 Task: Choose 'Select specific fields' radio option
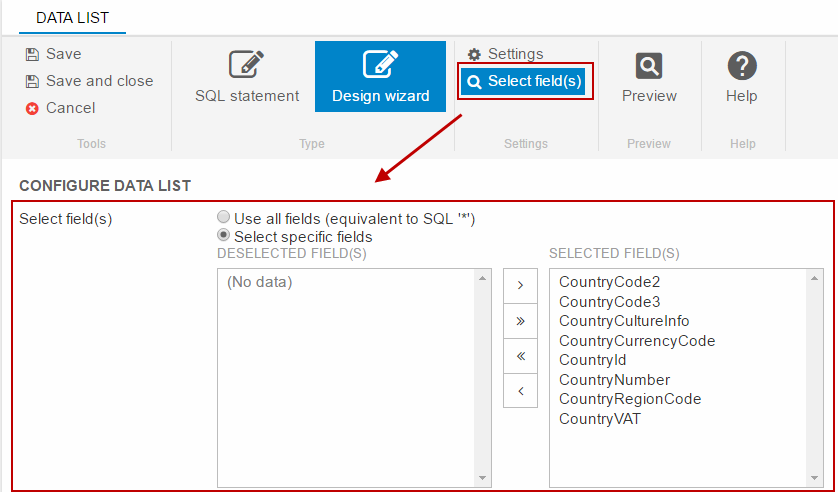click(225, 237)
